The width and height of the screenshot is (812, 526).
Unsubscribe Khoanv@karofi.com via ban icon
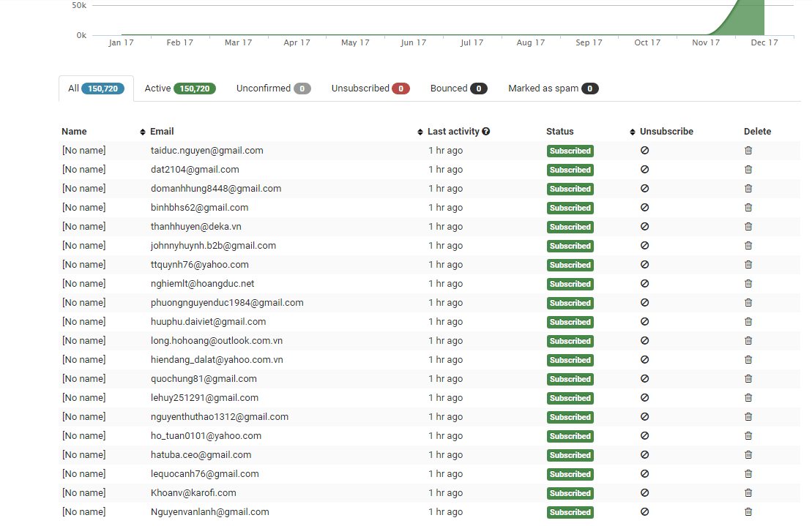644,493
